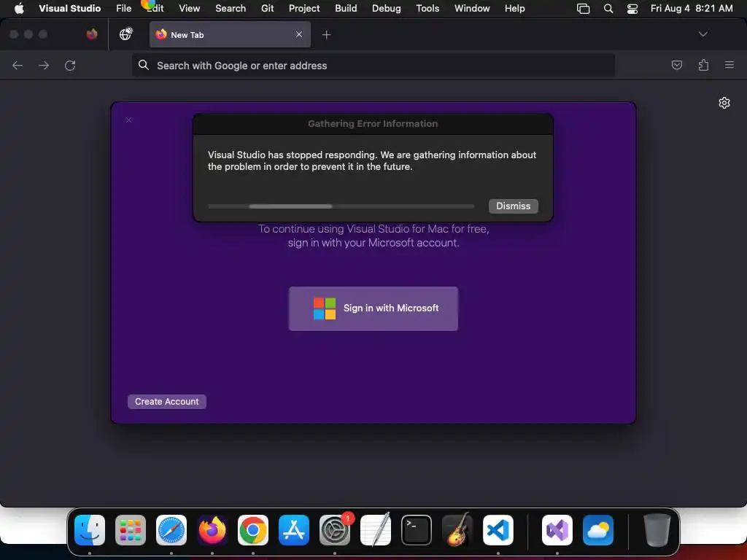Open a new Firefox tab with plus
The image size is (747, 560).
[326, 34]
